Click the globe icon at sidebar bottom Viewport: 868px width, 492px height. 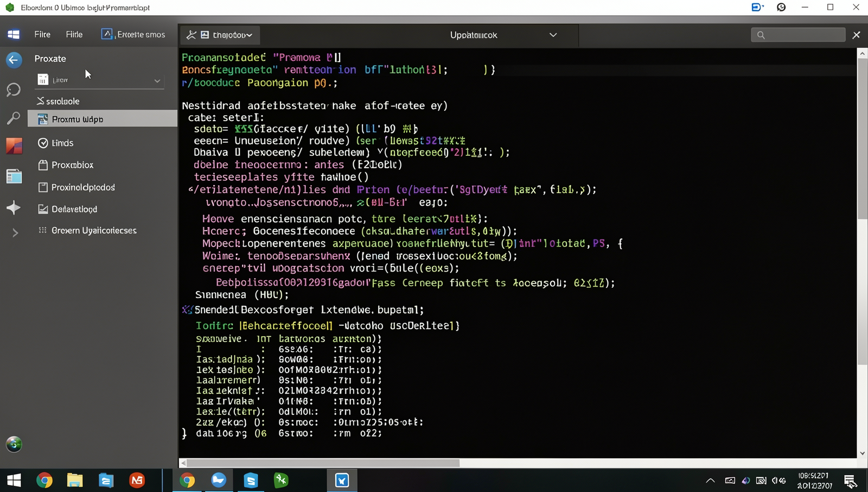(14, 444)
